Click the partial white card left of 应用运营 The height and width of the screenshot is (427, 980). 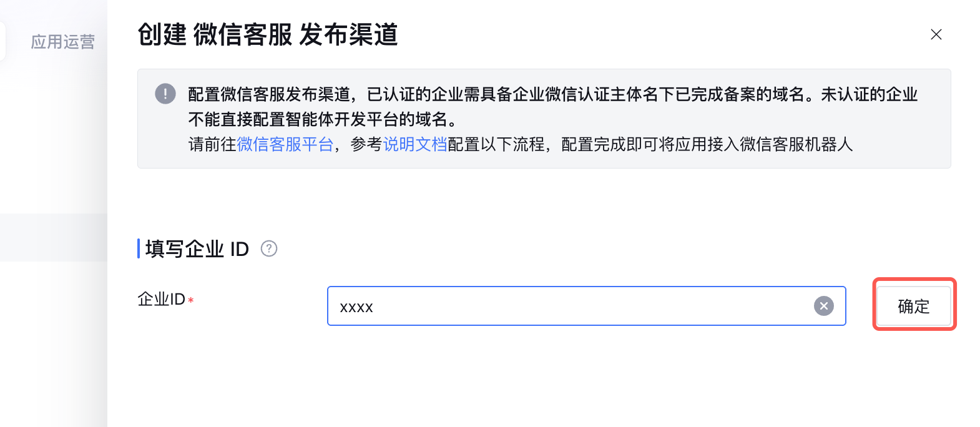point(2,42)
